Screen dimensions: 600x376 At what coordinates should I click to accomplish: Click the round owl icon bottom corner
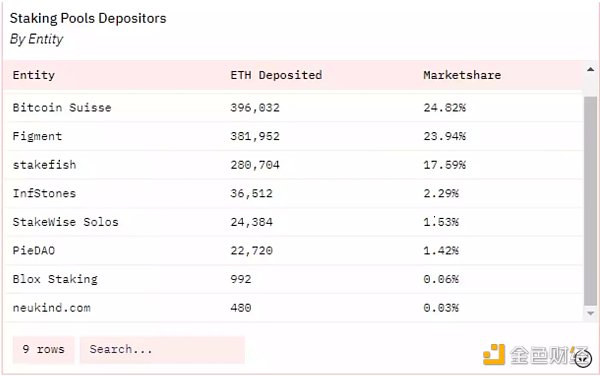point(583,359)
